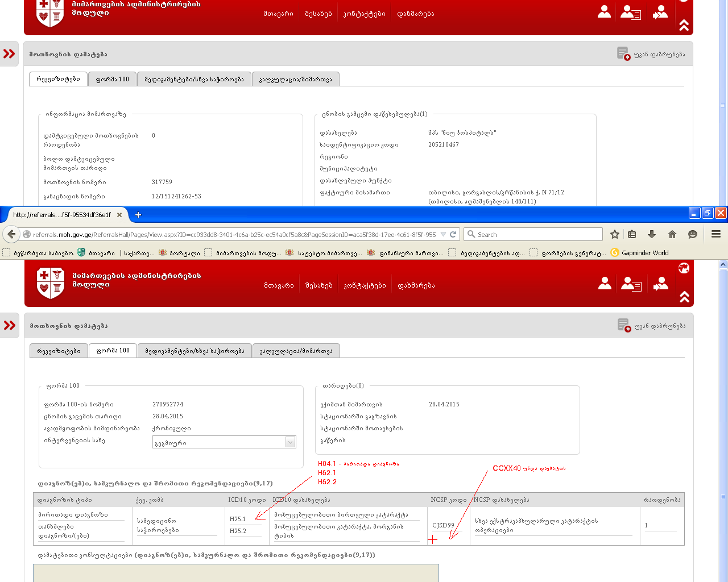The image size is (728, 582).
Task: Open the Firefox hamburger menu
Action: (716, 234)
